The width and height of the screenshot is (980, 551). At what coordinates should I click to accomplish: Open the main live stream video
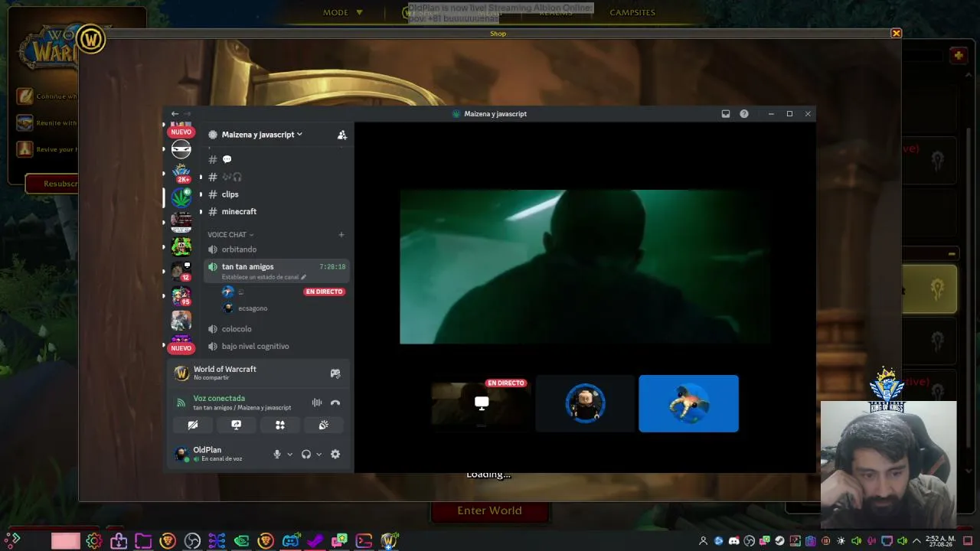[585, 267]
